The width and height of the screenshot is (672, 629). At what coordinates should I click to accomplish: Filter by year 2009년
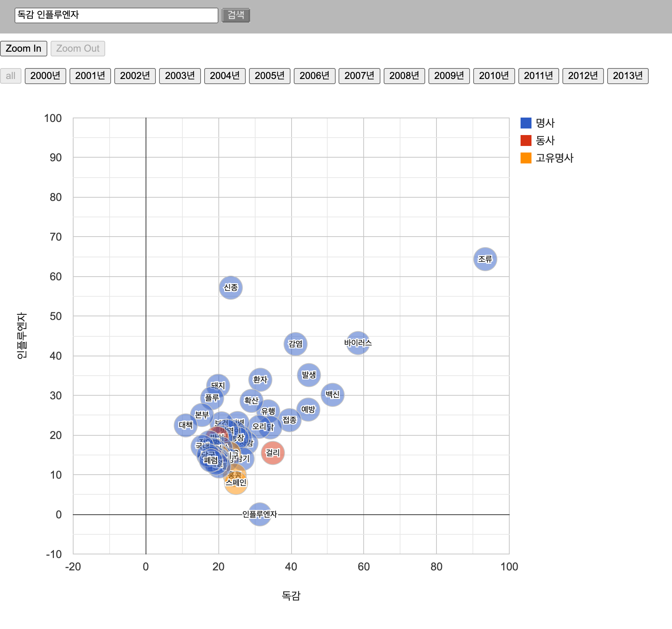click(449, 76)
